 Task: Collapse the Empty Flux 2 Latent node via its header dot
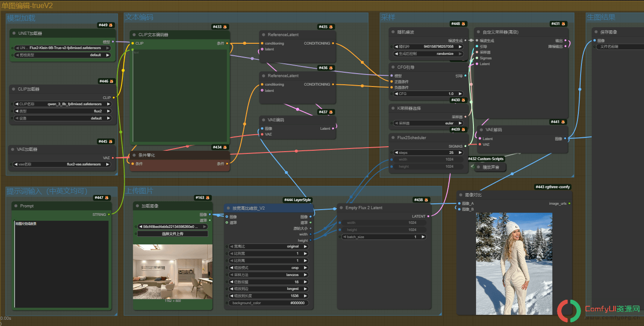tap(341, 208)
